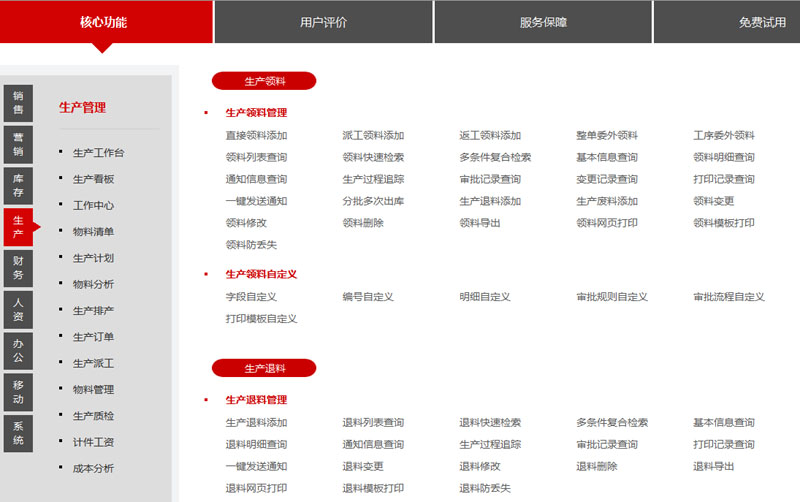800x502 pixels.
Task: Open 成本分析 in the sidebar
Action: click(x=93, y=468)
